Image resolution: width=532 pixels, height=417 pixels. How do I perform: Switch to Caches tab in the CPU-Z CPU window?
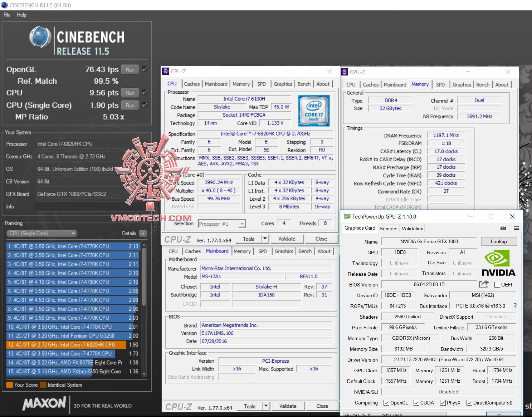(192, 84)
